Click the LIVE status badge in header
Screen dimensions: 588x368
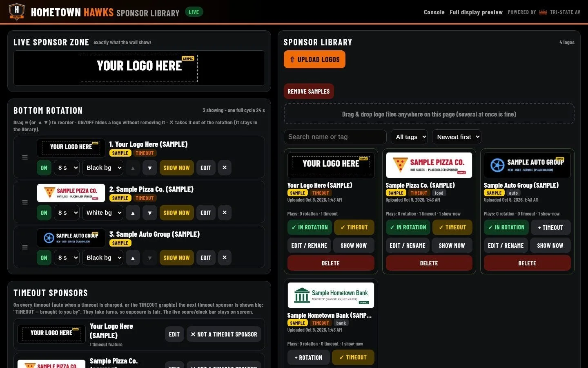click(x=194, y=12)
